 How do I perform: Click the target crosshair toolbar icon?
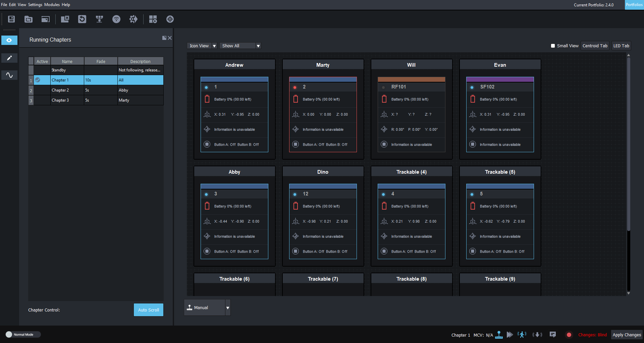(x=170, y=19)
